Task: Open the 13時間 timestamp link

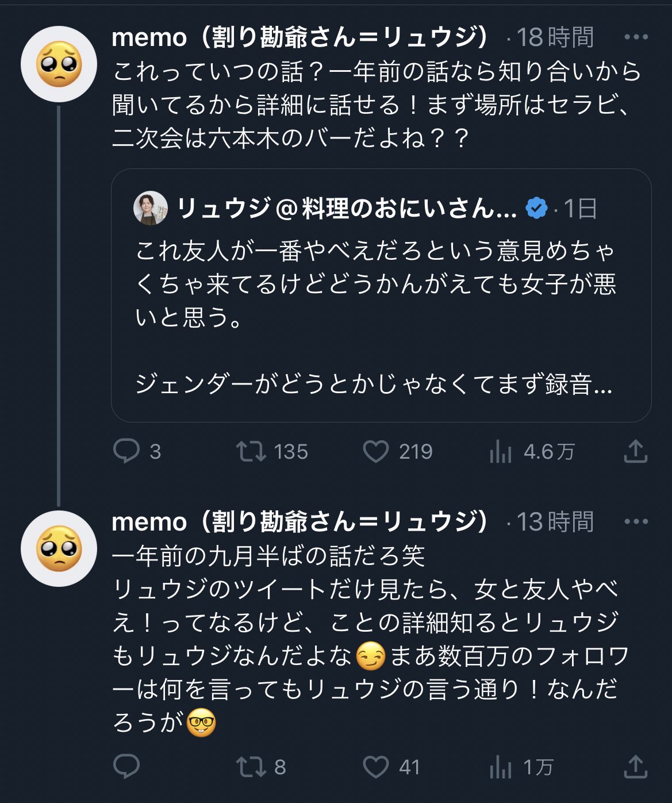Action: 555,522
